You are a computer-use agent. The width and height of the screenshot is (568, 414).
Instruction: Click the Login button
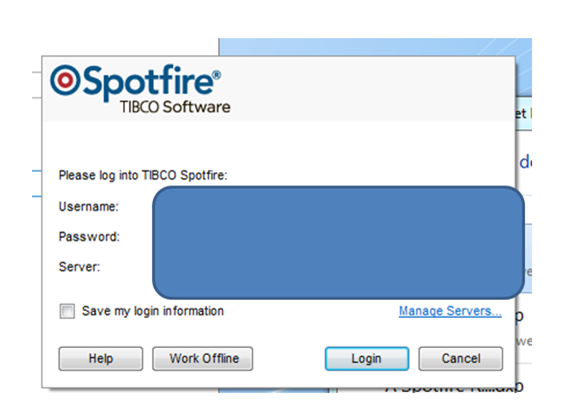click(367, 359)
